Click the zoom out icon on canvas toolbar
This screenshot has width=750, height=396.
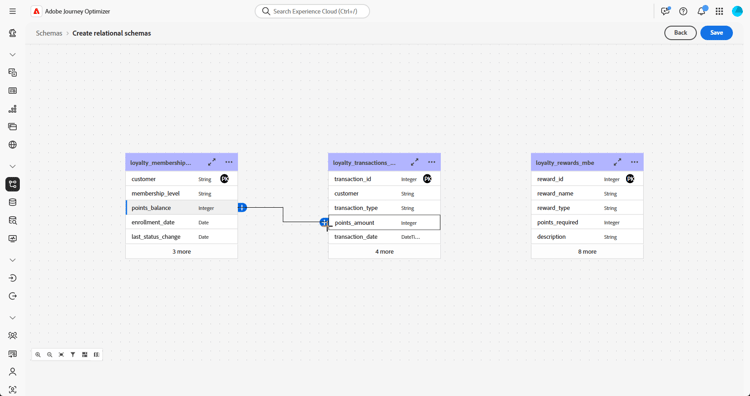(49, 355)
